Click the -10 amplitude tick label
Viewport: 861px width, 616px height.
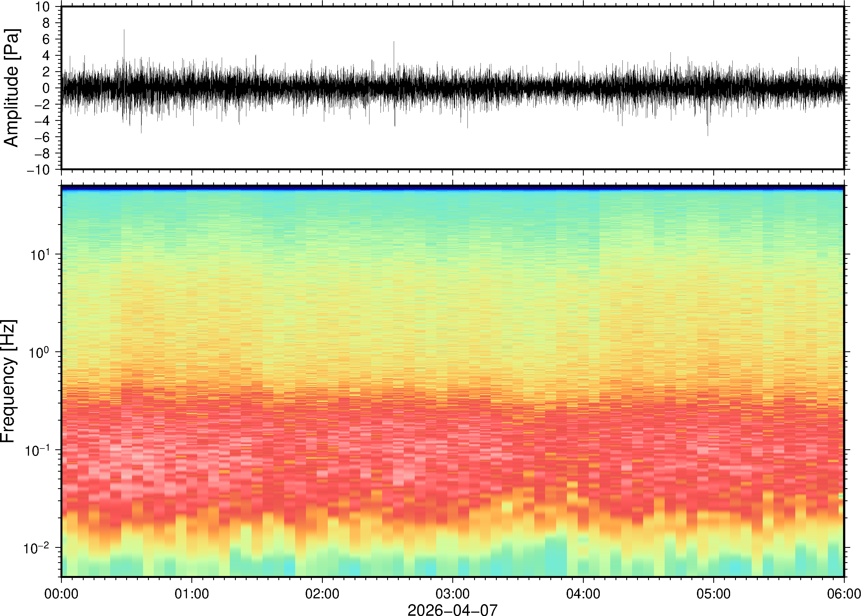point(38,170)
